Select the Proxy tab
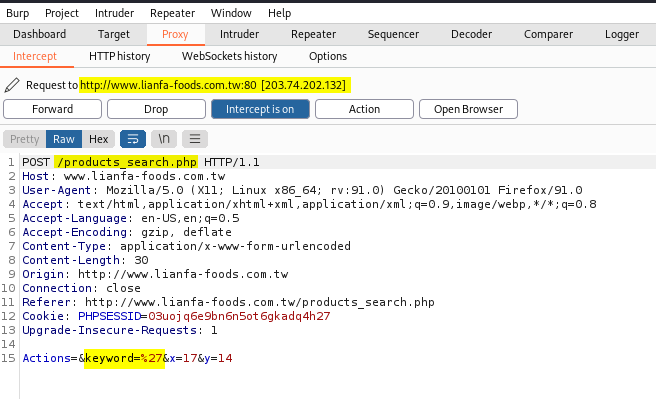The height and width of the screenshot is (399, 656). pos(175,34)
